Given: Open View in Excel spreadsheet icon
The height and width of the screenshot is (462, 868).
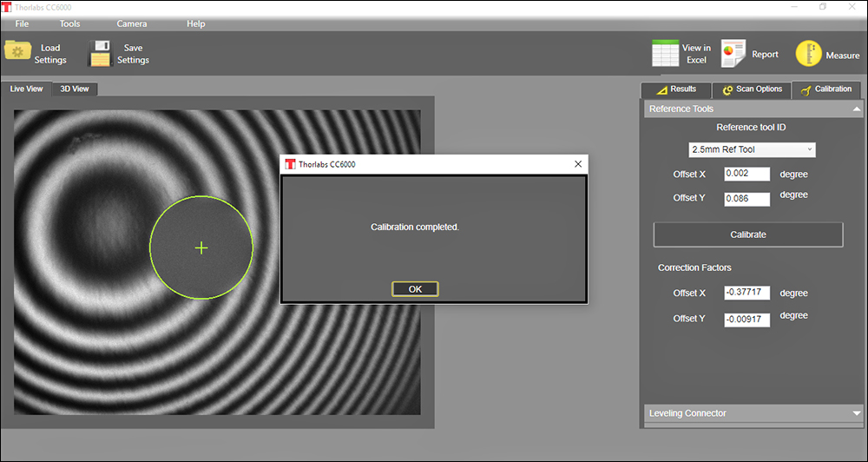Looking at the screenshot, I should point(665,54).
